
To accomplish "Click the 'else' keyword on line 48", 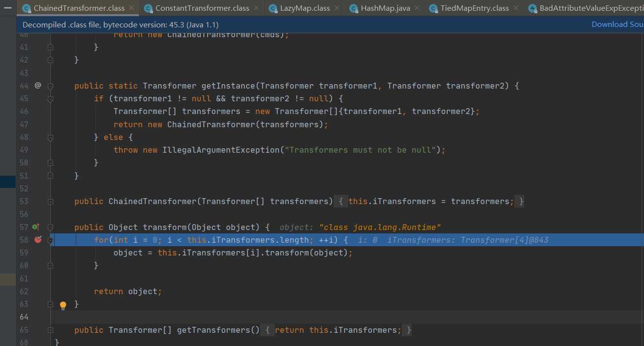I will coord(113,137).
